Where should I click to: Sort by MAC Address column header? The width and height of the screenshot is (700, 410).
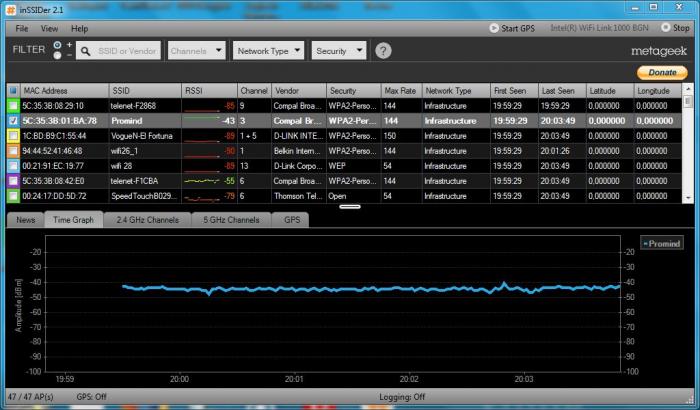pos(65,91)
